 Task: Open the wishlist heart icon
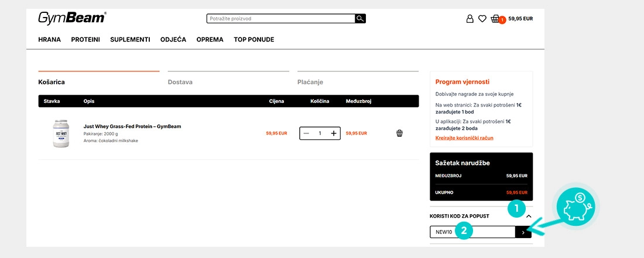click(x=482, y=19)
